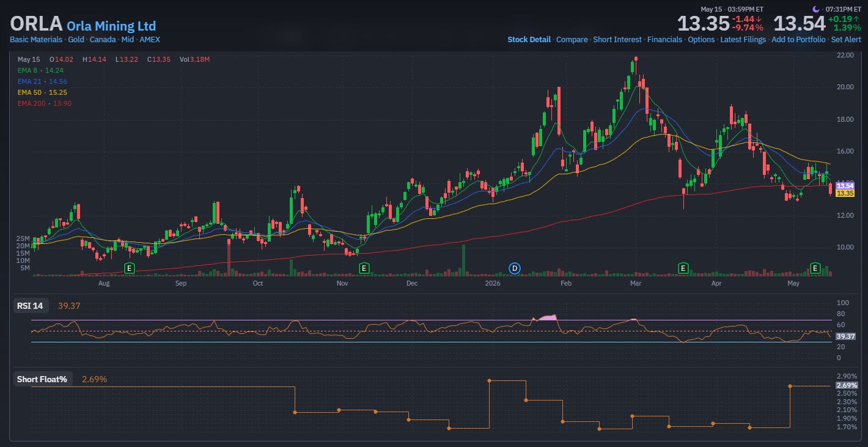Click the Short Float% indicator label
Screen dimensions: 868x447
(42, 379)
